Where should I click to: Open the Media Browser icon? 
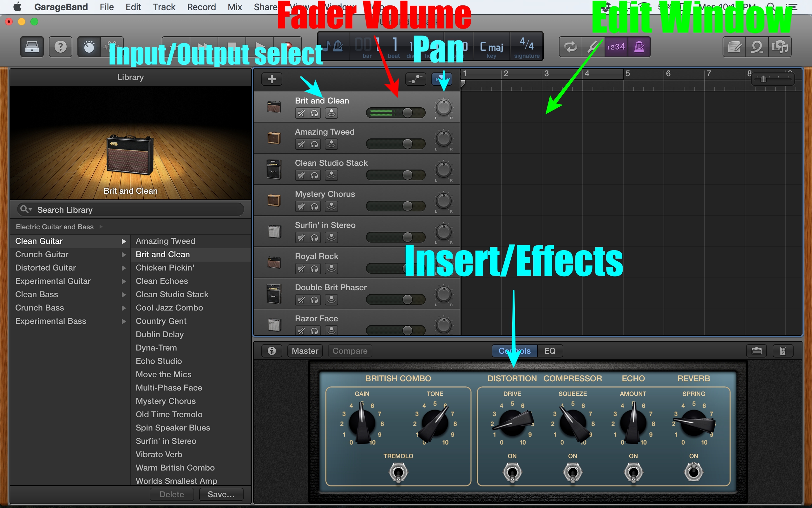click(x=780, y=47)
